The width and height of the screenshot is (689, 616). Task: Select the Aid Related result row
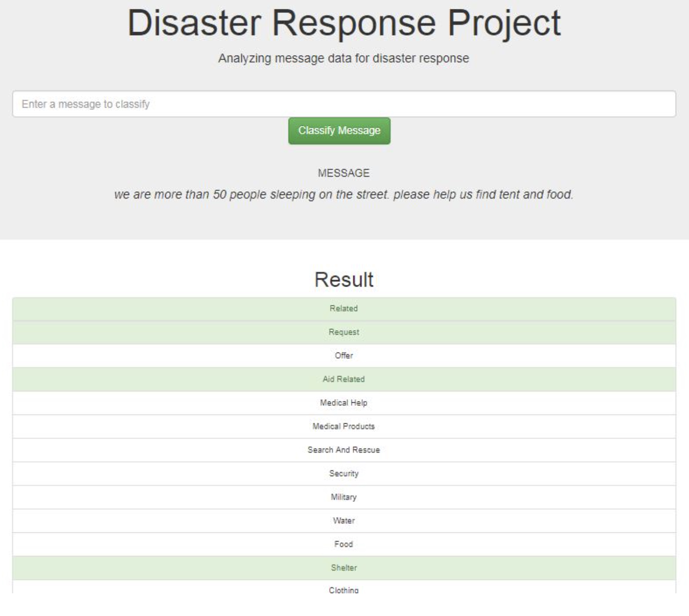[344, 379]
